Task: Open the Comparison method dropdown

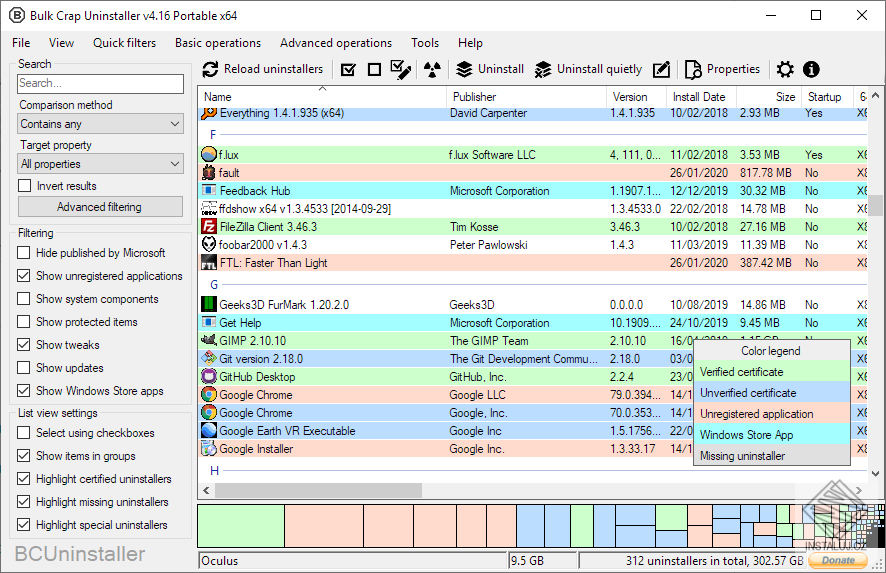Action: tap(101, 124)
